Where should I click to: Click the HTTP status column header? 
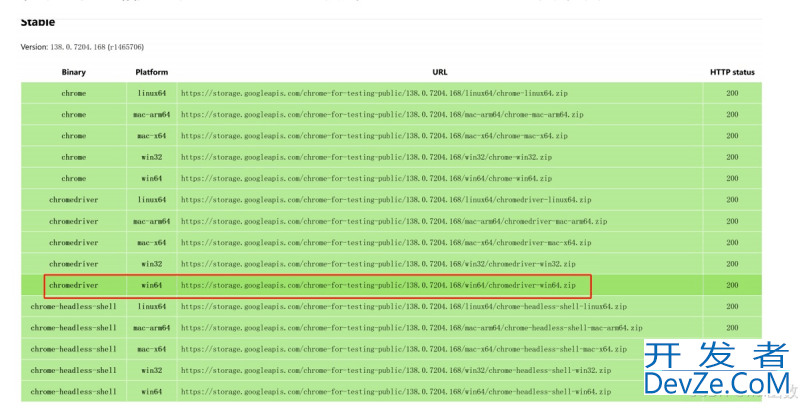(732, 72)
